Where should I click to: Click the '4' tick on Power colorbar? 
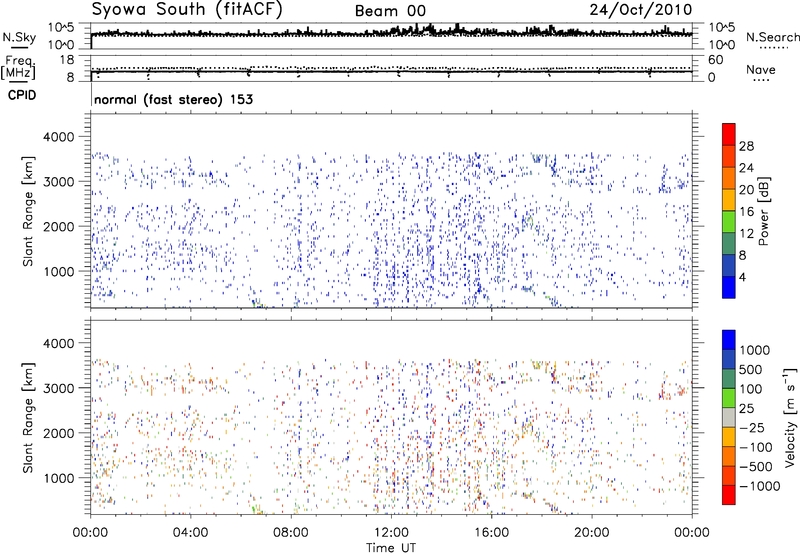pyautogui.click(x=743, y=277)
